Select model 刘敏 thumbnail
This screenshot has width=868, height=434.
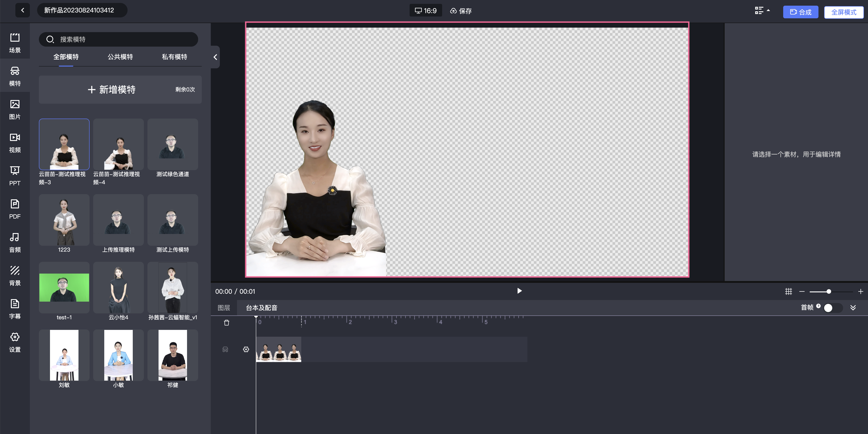(x=64, y=355)
